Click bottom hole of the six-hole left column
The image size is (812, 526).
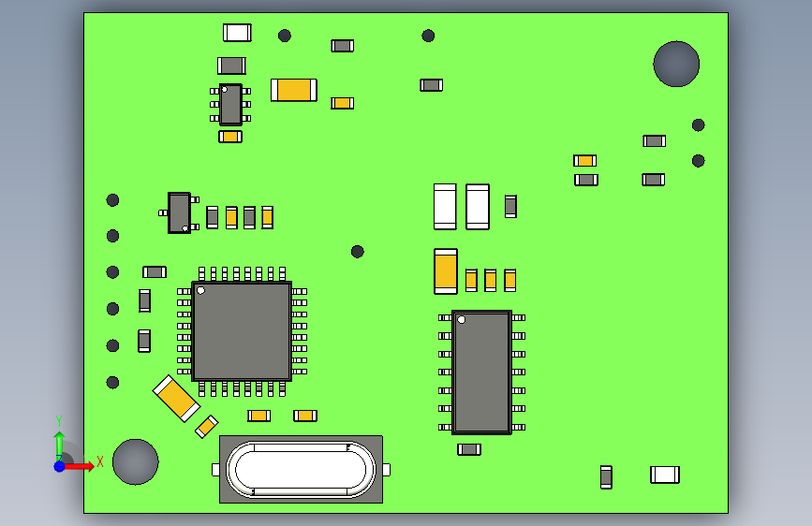tap(113, 383)
